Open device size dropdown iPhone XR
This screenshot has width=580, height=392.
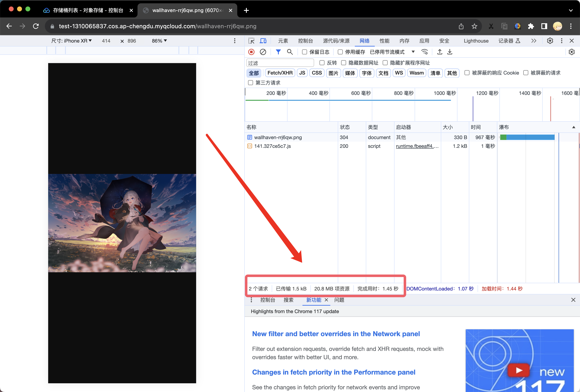pos(72,41)
